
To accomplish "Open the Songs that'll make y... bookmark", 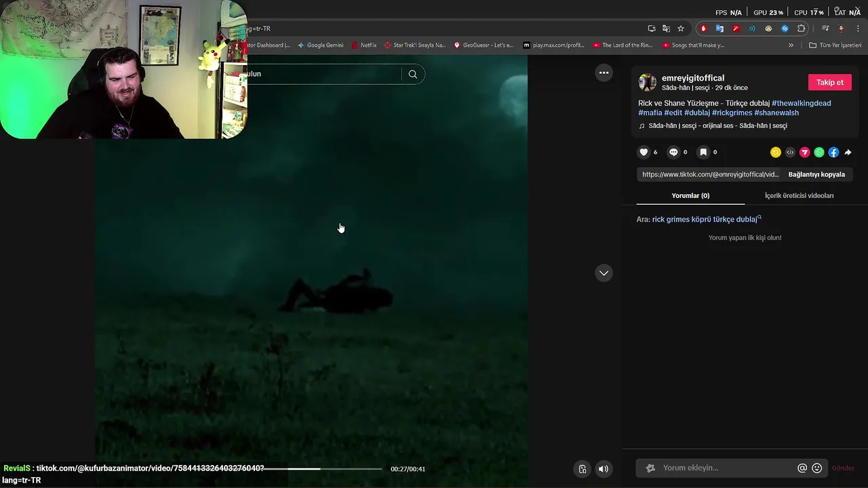I will pyautogui.click(x=694, y=45).
